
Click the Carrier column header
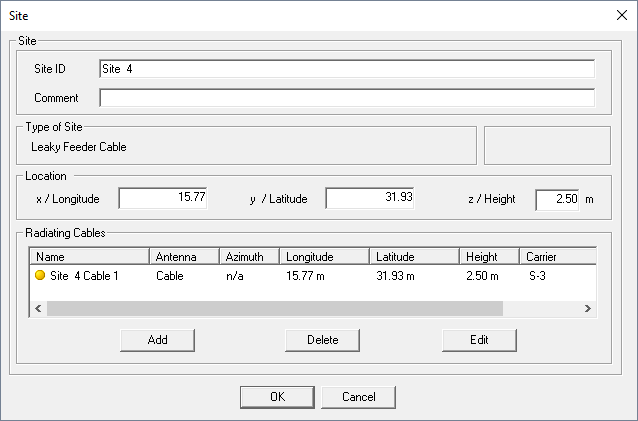tap(557, 257)
